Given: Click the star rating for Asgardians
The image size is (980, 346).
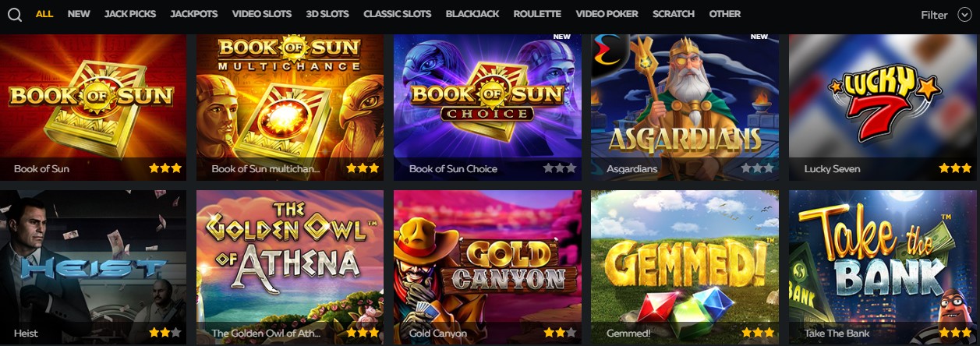Looking at the screenshot, I should tap(757, 168).
